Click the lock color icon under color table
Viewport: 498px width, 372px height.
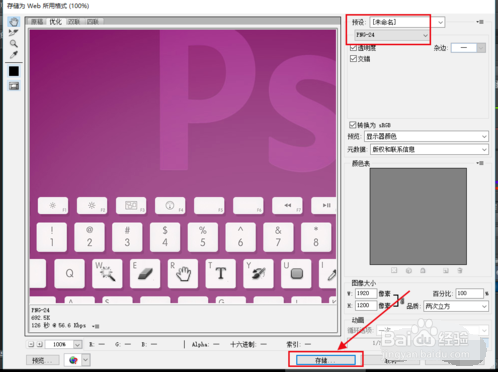pyautogui.click(x=423, y=270)
